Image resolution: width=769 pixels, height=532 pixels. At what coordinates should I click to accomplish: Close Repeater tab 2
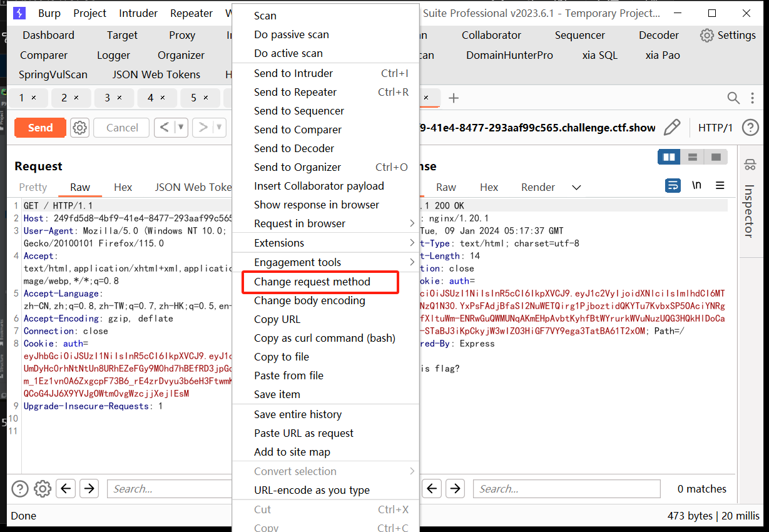click(76, 98)
